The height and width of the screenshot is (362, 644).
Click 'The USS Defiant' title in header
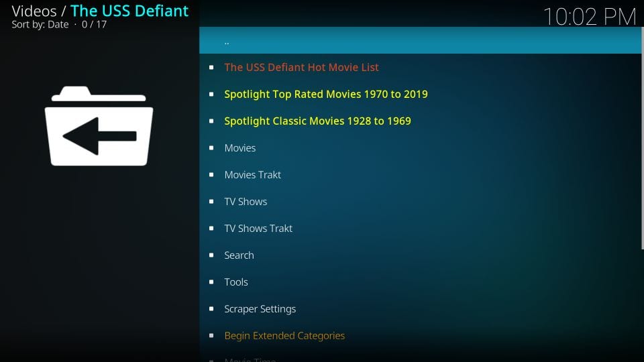(129, 11)
